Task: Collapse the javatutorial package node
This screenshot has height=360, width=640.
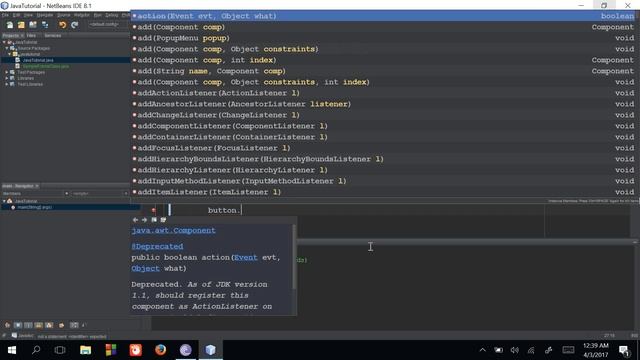Action: pos(10,54)
